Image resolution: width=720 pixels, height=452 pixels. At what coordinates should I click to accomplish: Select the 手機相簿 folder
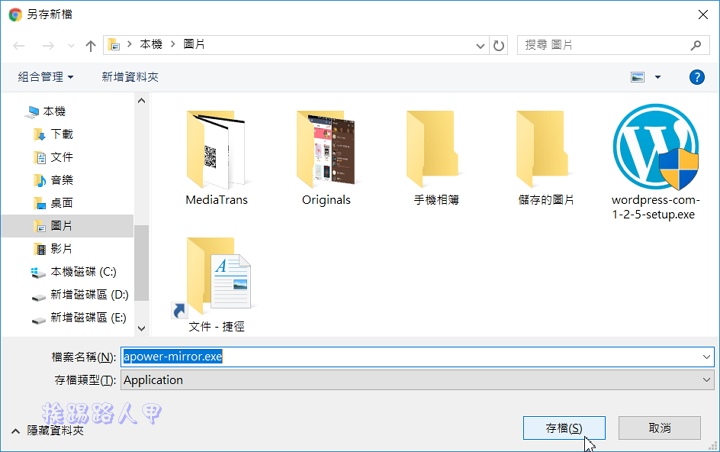click(x=436, y=158)
